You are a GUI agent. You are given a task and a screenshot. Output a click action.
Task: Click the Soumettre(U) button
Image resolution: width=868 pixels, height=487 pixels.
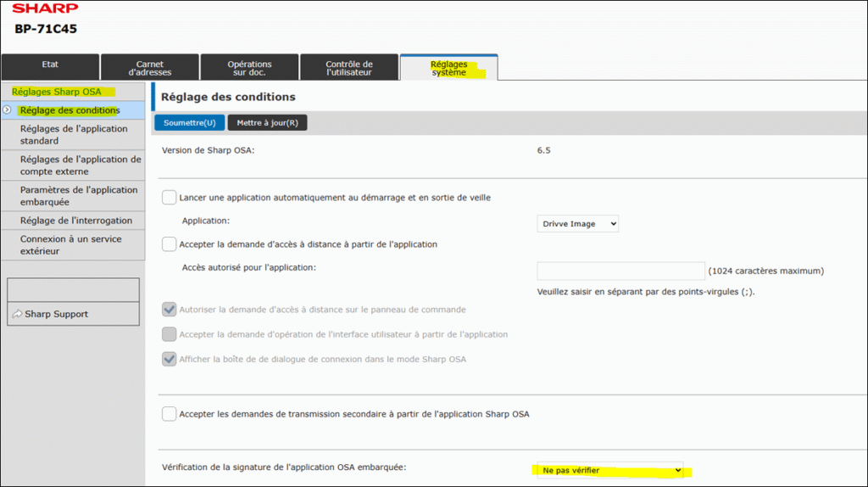tap(189, 122)
